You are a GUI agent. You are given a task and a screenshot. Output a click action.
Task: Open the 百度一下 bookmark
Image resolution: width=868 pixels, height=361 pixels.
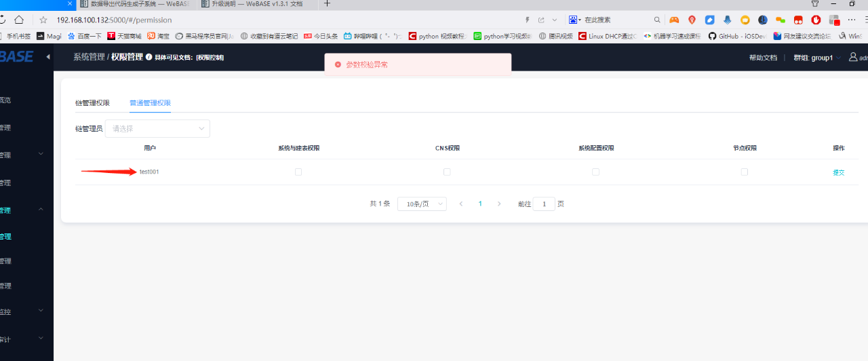pyautogui.click(x=84, y=36)
